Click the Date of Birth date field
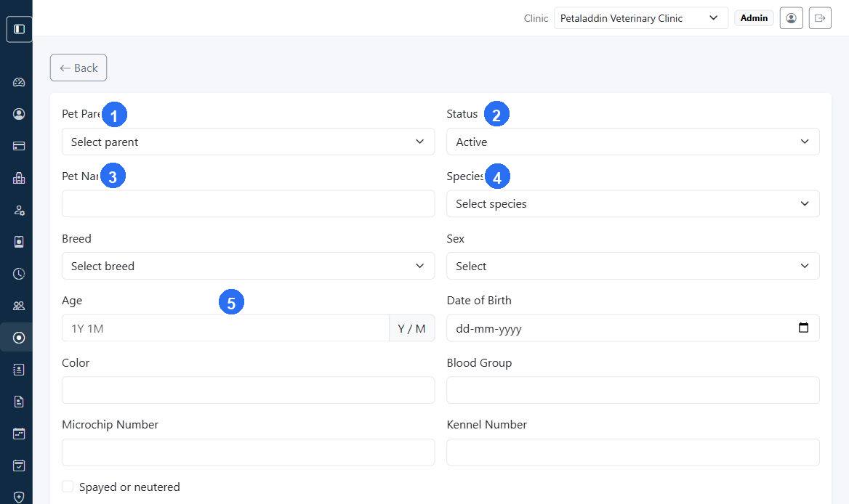Screen dimensions: 849x504 (633, 328)
